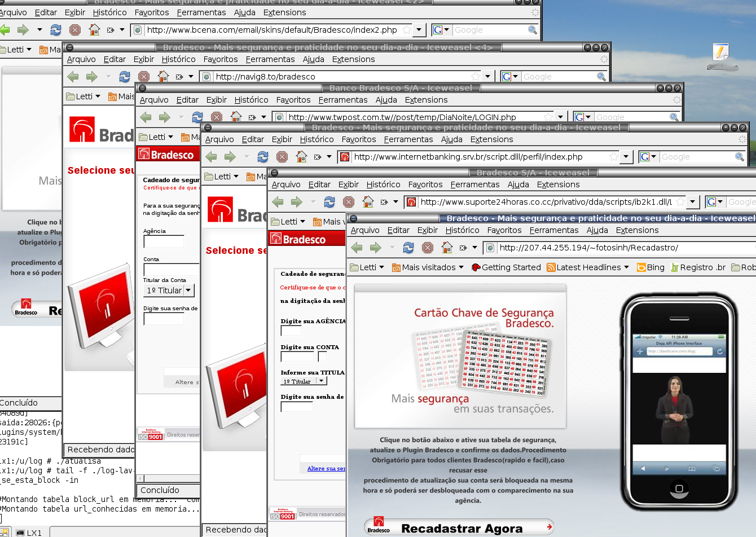
Task: Click Bradesco favicon in suporte24horas URL bar
Action: [411, 202]
